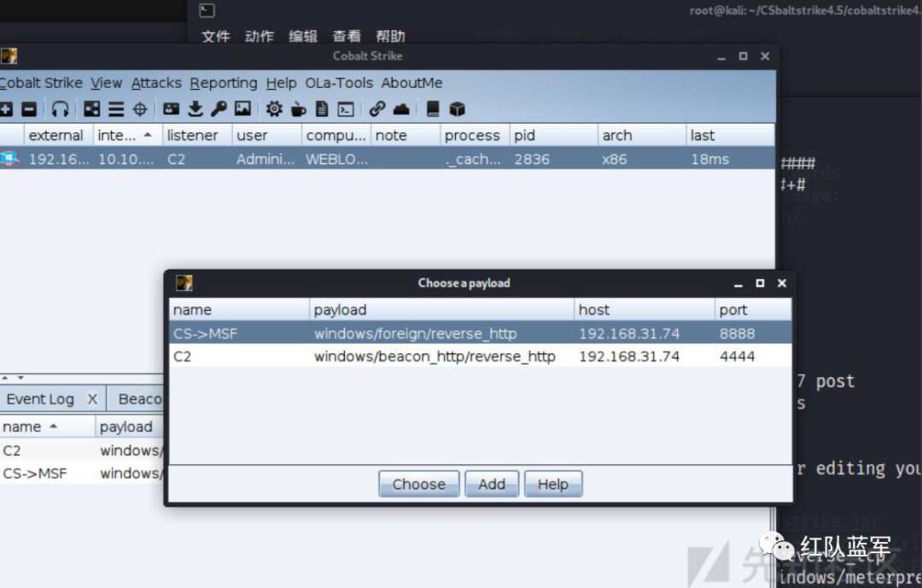This screenshot has width=922, height=588.
Task: Click the coffee cup Java applet icon
Action: [x=298, y=108]
